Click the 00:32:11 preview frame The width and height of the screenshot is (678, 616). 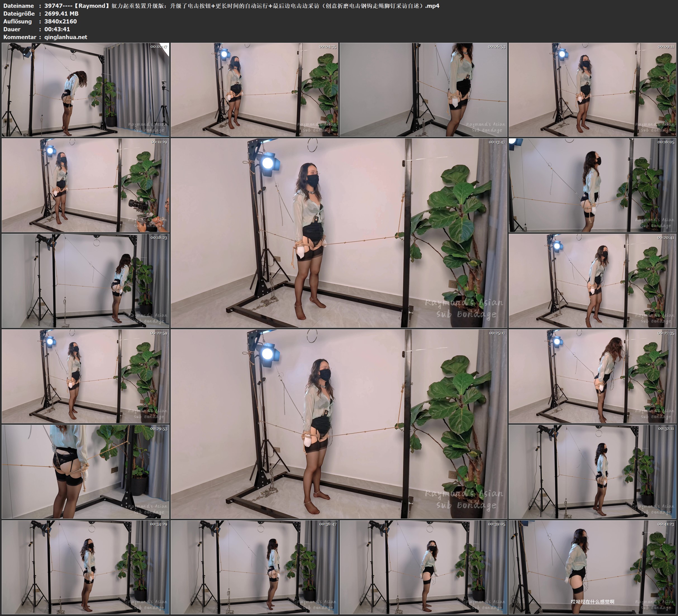(x=592, y=472)
